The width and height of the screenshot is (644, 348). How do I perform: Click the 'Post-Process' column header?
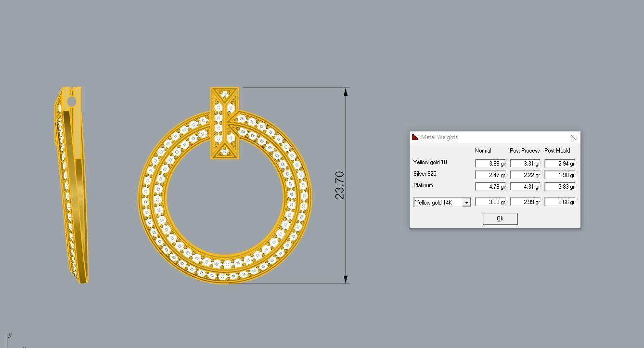tap(525, 151)
